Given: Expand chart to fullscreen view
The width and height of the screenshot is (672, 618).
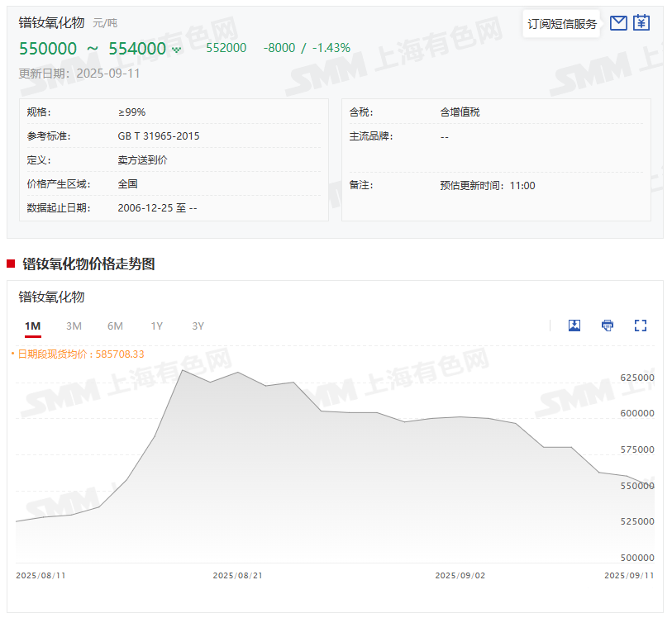Looking at the screenshot, I should [x=640, y=326].
